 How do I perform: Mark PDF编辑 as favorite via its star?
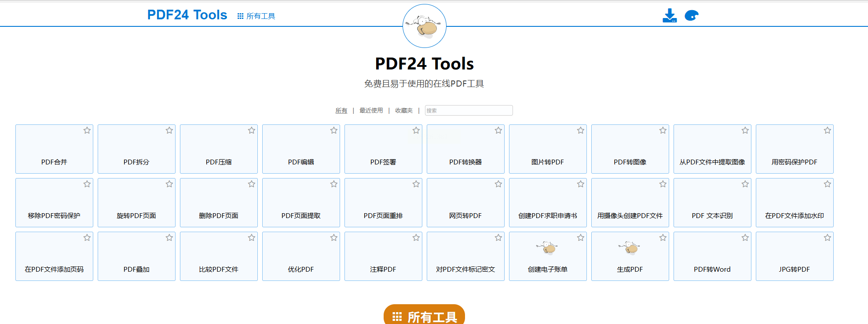(334, 131)
